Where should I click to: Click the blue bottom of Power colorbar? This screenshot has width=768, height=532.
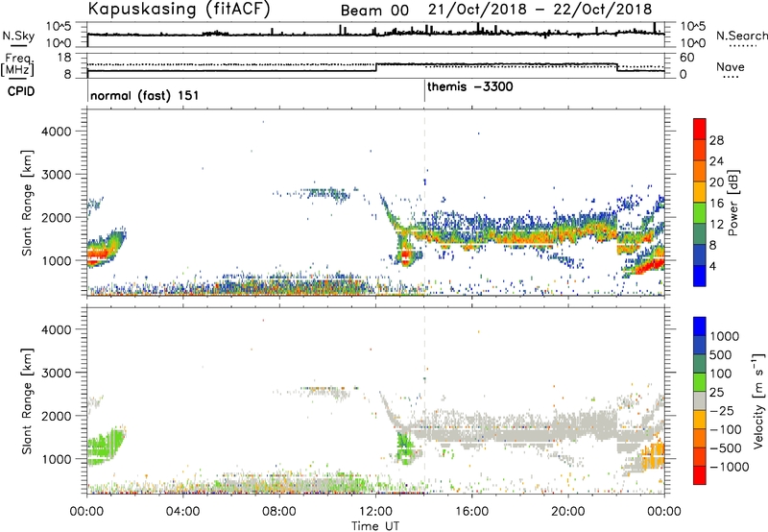pos(700,276)
